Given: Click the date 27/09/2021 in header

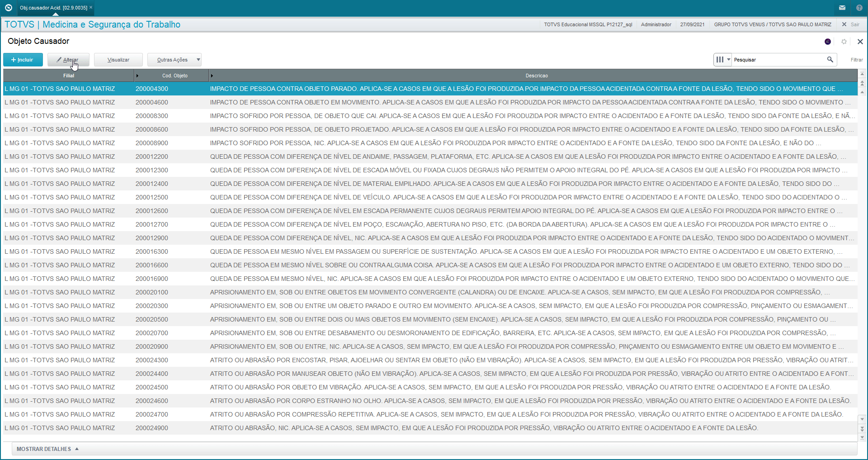Looking at the screenshot, I should (692, 24).
